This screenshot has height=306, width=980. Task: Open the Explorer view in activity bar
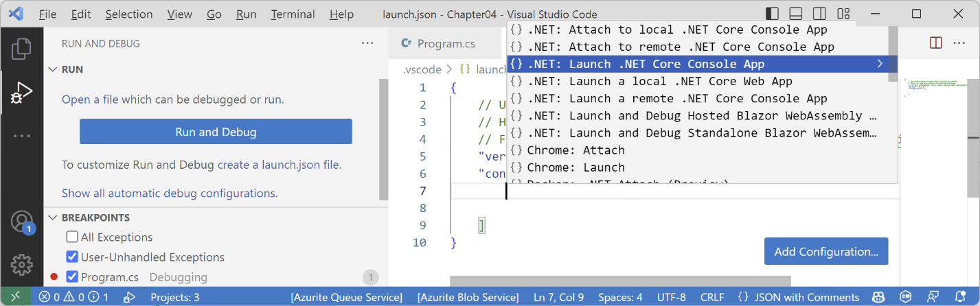click(x=21, y=49)
